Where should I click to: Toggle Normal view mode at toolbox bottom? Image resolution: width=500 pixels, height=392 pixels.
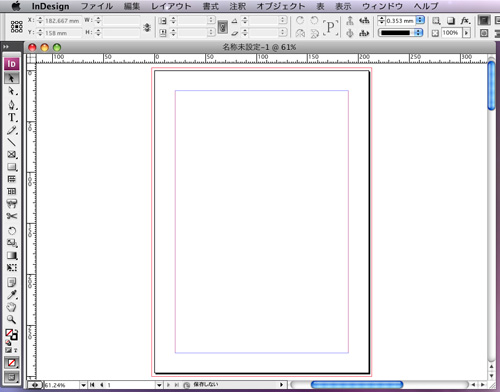click(x=12, y=377)
